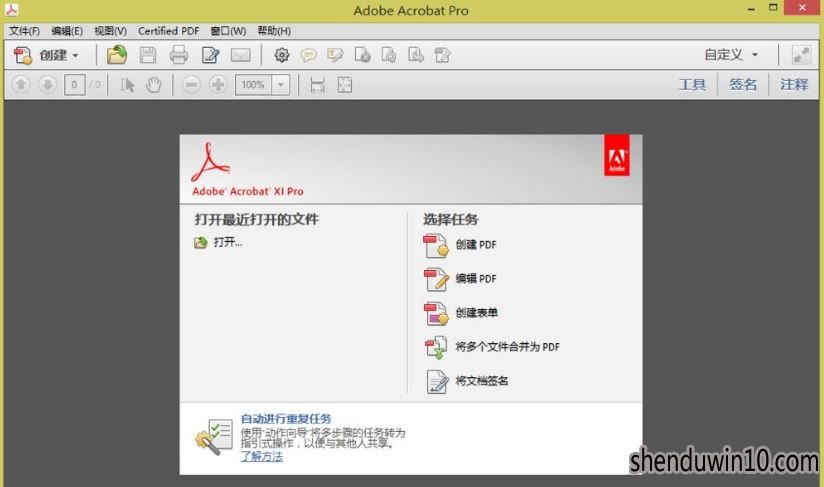The image size is (824, 487).
Task: Click the Send email envelope icon
Action: click(241, 55)
